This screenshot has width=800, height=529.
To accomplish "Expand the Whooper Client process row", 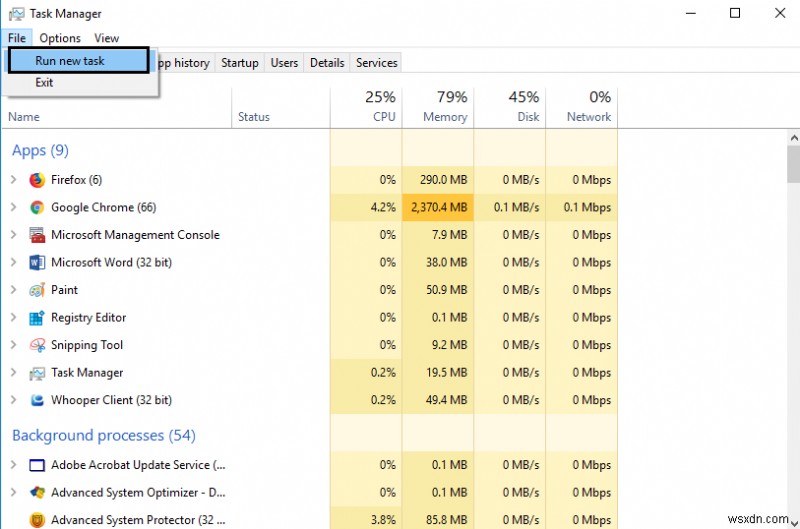I will point(14,400).
